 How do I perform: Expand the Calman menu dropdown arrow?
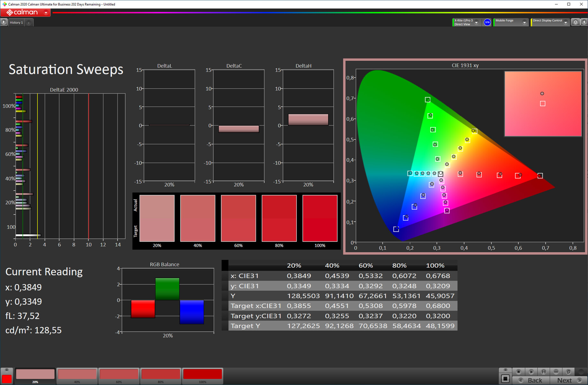(46, 13)
